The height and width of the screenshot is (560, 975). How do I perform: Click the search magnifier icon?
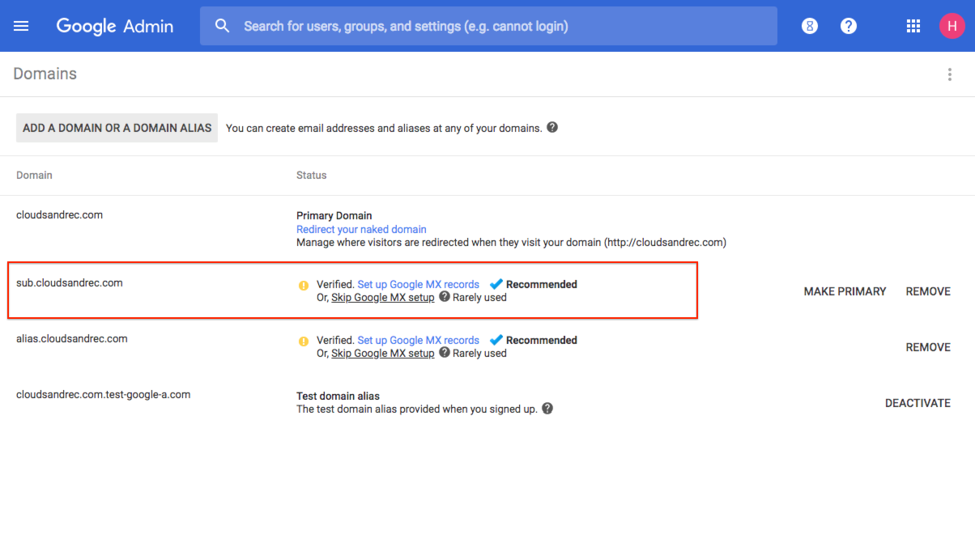click(223, 26)
